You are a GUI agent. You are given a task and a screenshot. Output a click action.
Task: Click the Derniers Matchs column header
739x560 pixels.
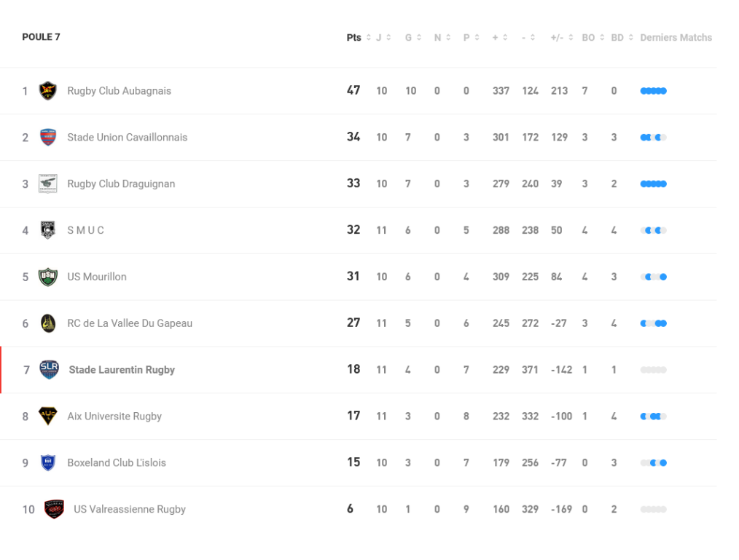(676, 38)
